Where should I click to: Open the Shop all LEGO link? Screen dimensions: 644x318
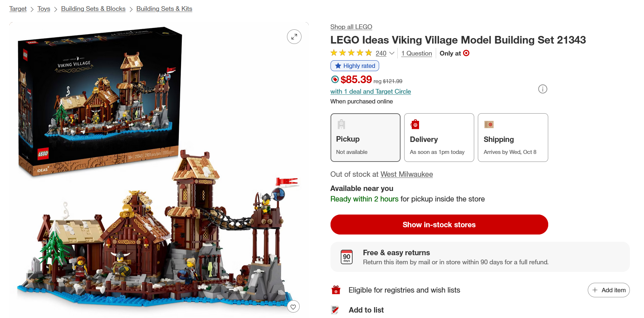(351, 27)
